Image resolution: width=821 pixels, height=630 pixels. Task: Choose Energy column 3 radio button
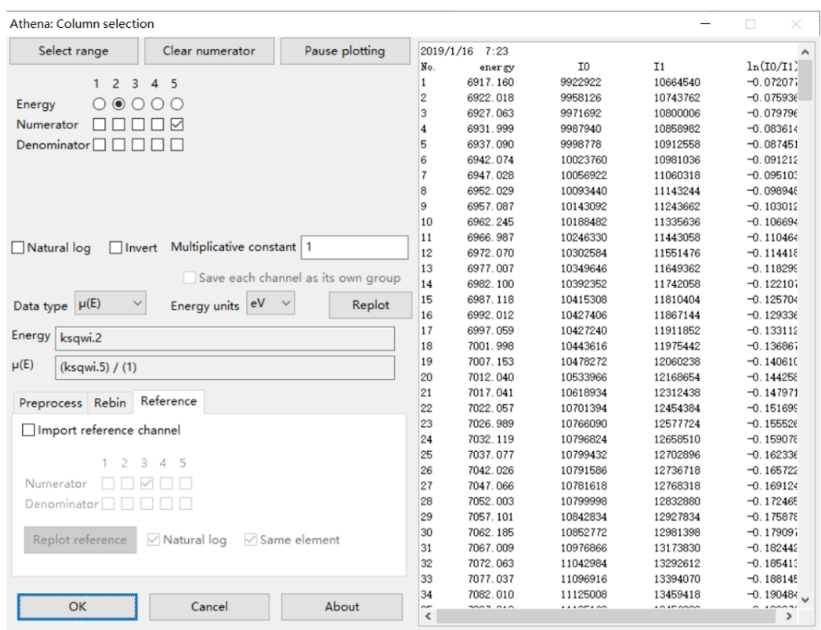click(138, 104)
